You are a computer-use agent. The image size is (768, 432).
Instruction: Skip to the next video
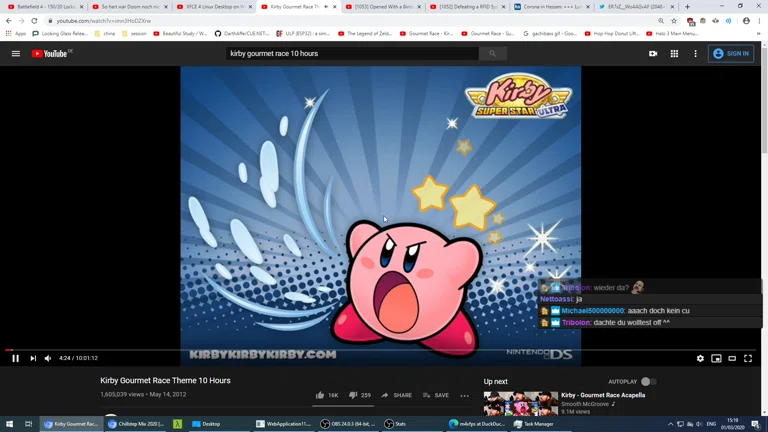(33, 358)
